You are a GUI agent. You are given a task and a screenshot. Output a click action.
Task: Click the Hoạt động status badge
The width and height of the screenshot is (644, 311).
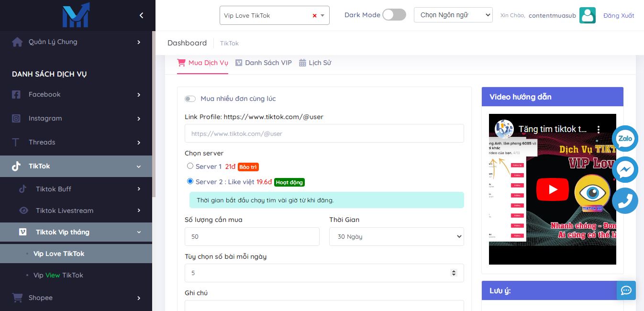[x=289, y=182]
